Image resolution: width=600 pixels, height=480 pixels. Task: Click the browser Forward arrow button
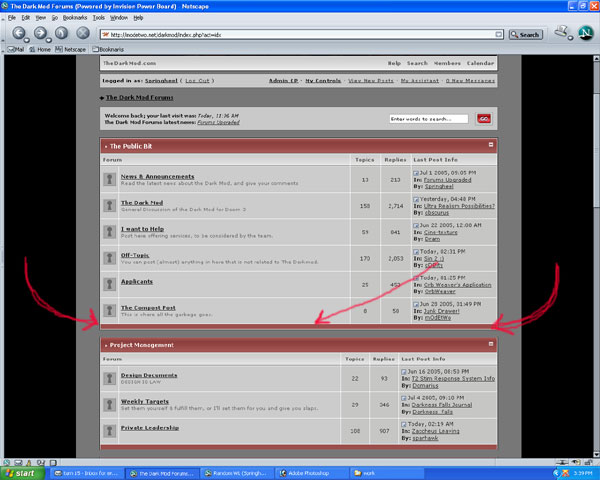pos(40,33)
